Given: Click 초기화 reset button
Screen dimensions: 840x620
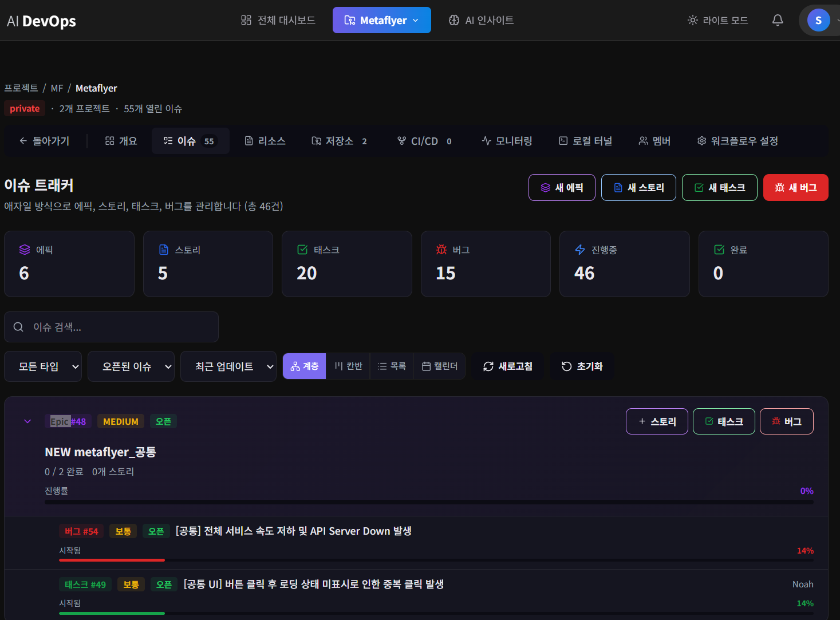Looking at the screenshot, I should [582, 366].
